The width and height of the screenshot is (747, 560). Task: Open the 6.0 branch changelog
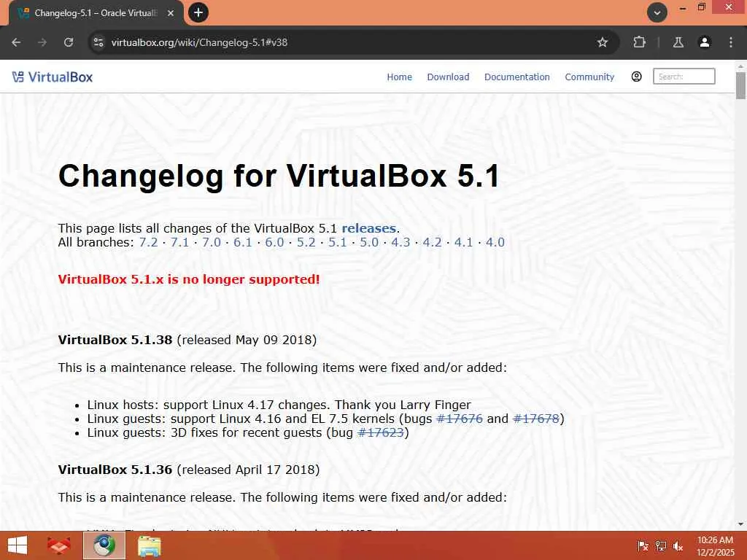(274, 242)
